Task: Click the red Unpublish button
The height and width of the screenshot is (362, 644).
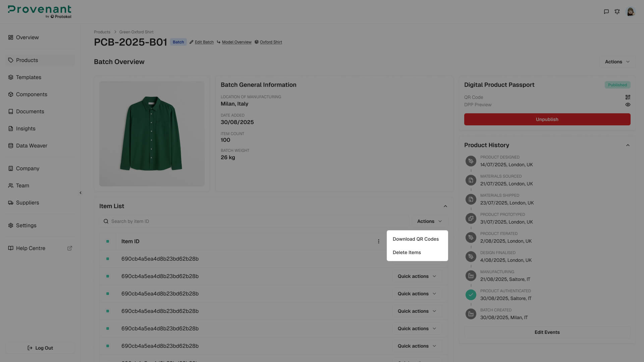Action: coord(547,119)
